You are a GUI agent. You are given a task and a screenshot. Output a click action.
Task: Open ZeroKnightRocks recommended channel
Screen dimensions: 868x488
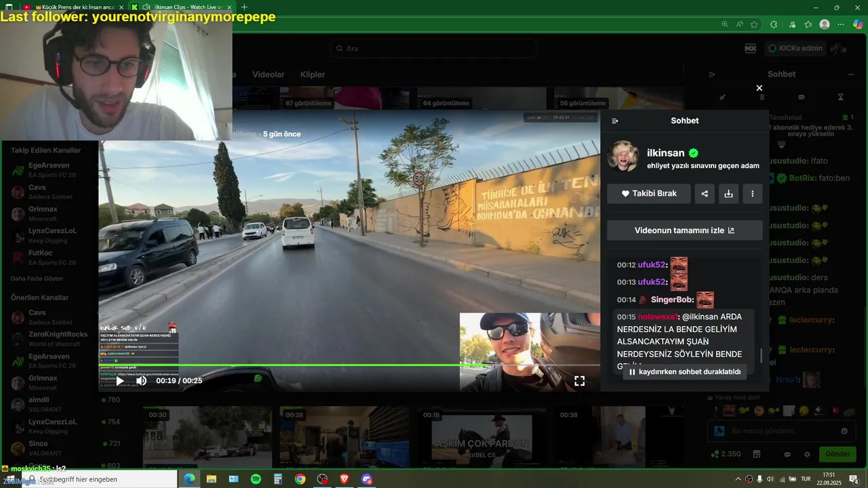click(x=50, y=339)
